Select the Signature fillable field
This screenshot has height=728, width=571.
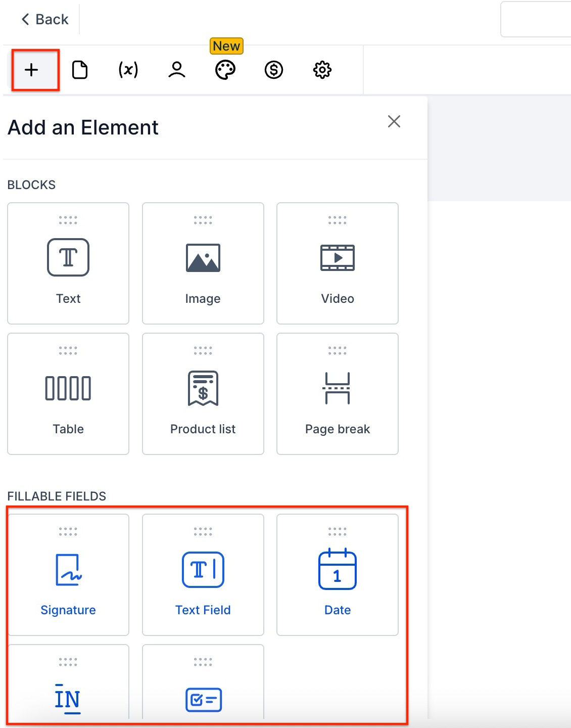pos(68,575)
